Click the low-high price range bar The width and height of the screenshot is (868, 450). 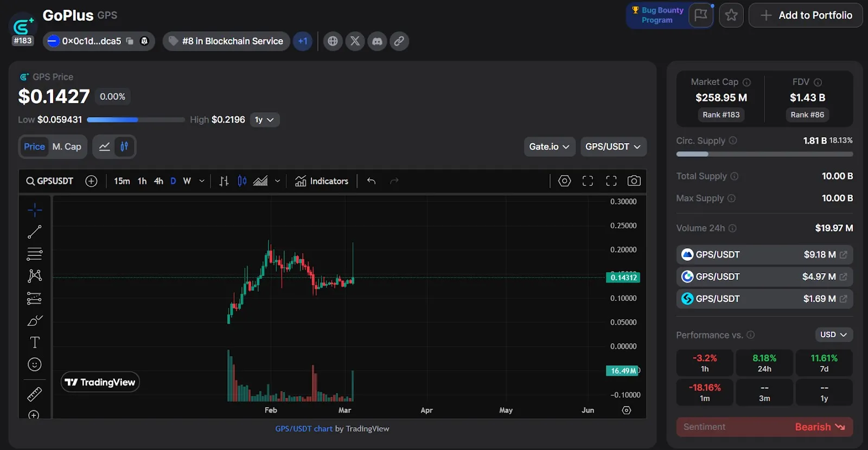pyautogui.click(x=136, y=120)
